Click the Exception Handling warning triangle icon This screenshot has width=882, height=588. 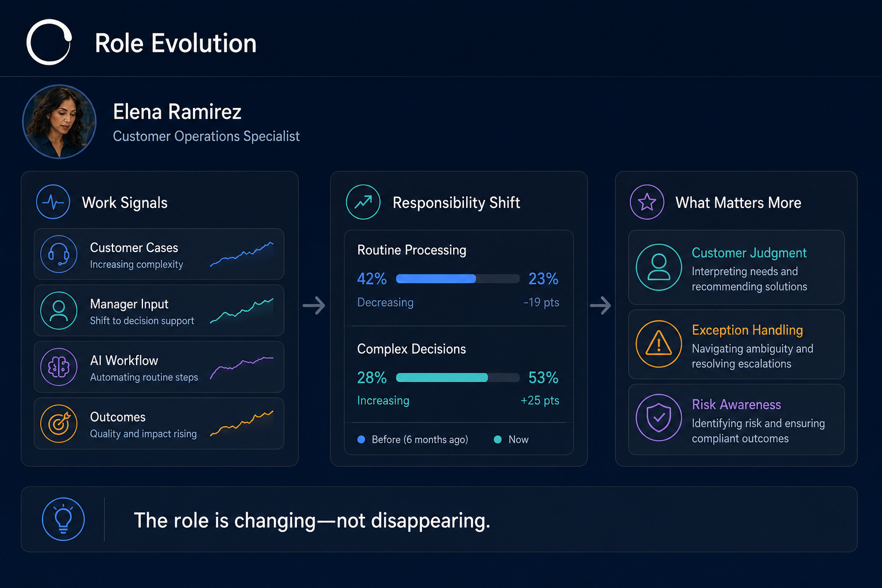(x=659, y=345)
